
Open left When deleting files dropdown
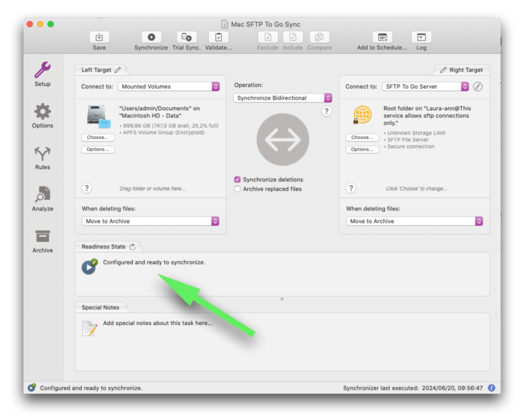point(151,221)
